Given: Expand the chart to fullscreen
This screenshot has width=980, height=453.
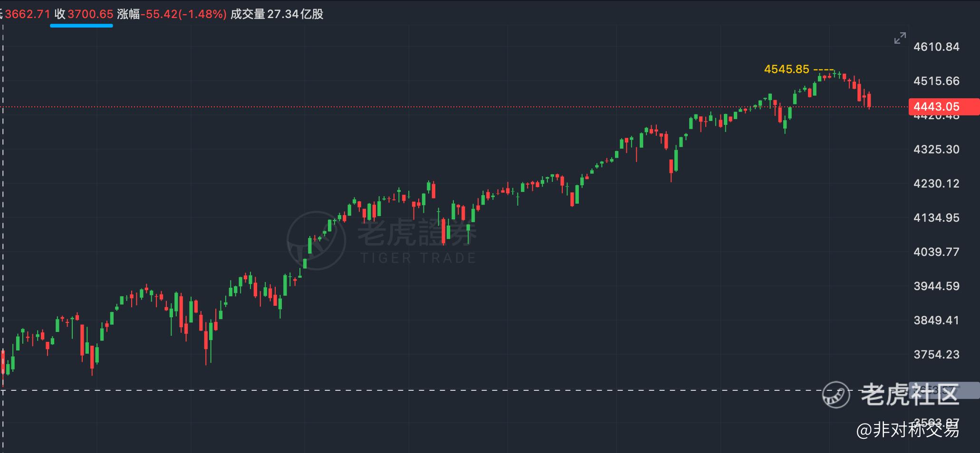Looking at the screenshot, I should tap(900, 38).
